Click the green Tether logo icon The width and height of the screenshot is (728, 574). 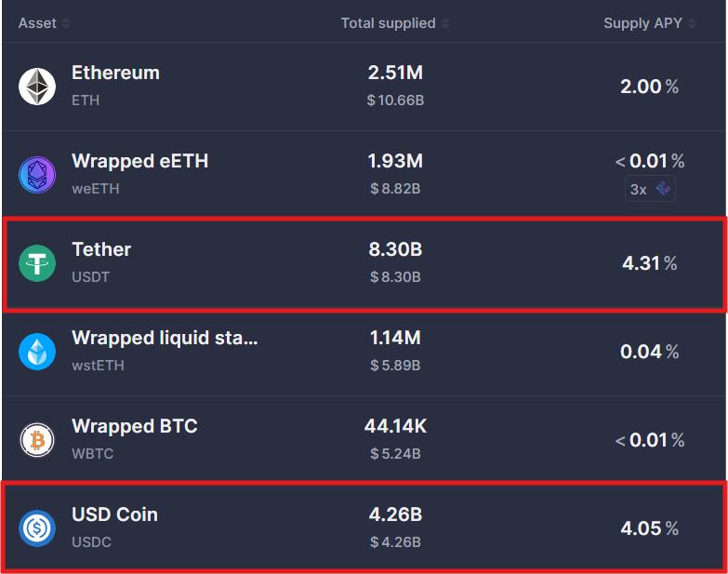(37, 263)
